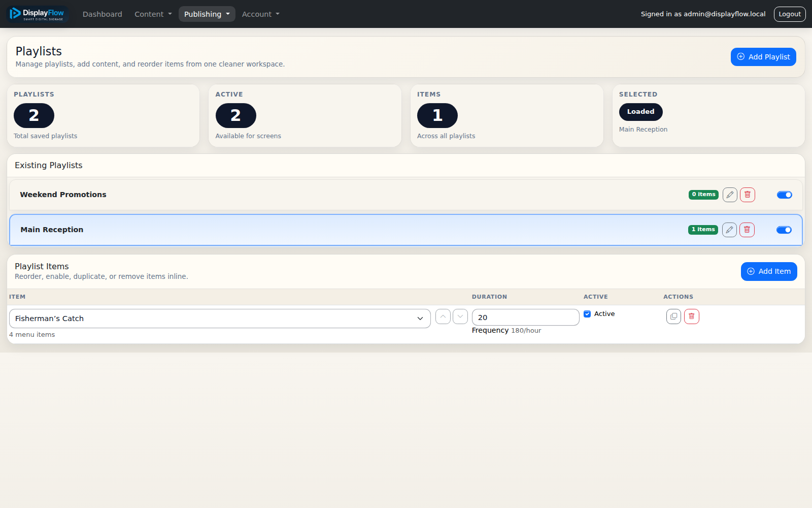Toggle Main Reception playlist active switch
This screenshot has width=812, height=508.
[784, 230]
